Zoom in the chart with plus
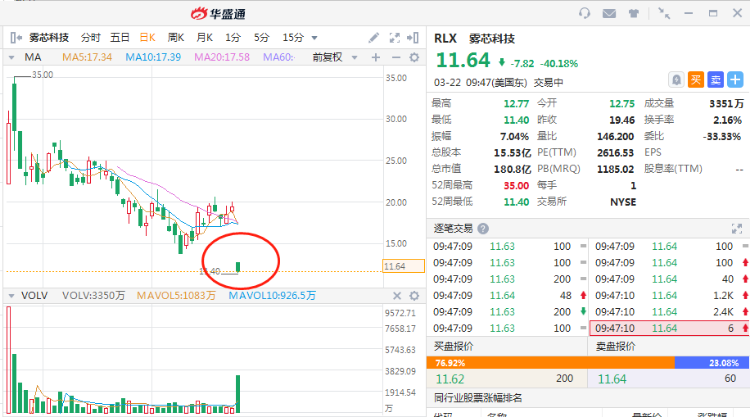This screenshot has height=417, width=750. point(376,57)
